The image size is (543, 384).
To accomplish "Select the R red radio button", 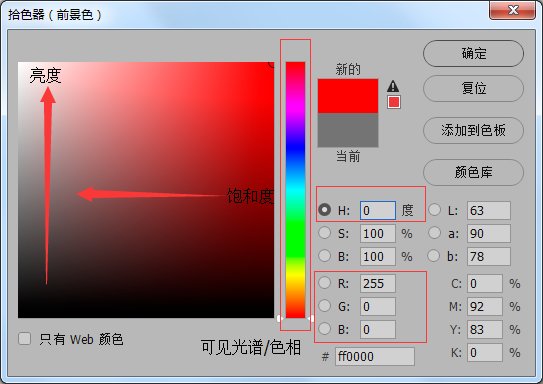I will click(x=324, y=283).
